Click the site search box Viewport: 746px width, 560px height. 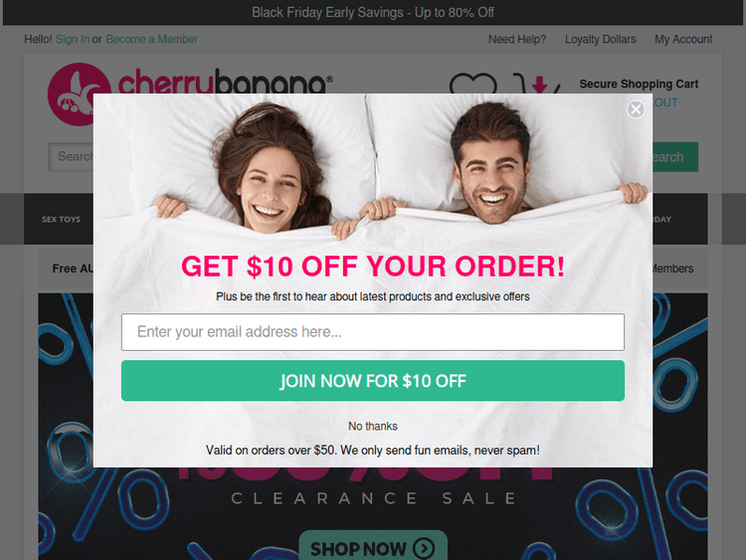click(71, 156)
